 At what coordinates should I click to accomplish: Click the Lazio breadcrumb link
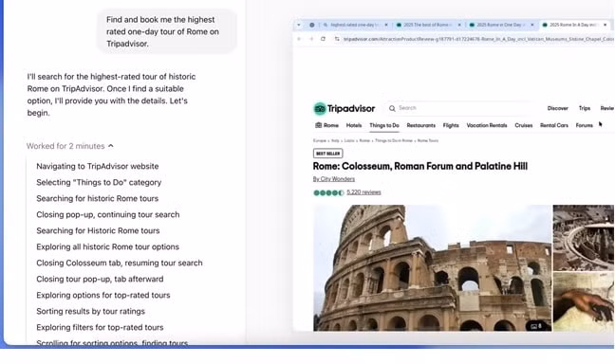[x=349, y=140]
